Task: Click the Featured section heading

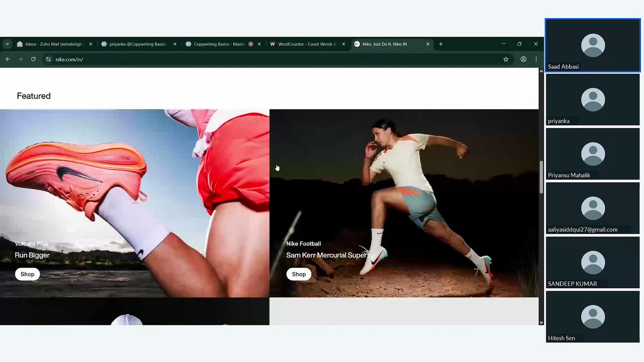Action: [x=34, y=96]
